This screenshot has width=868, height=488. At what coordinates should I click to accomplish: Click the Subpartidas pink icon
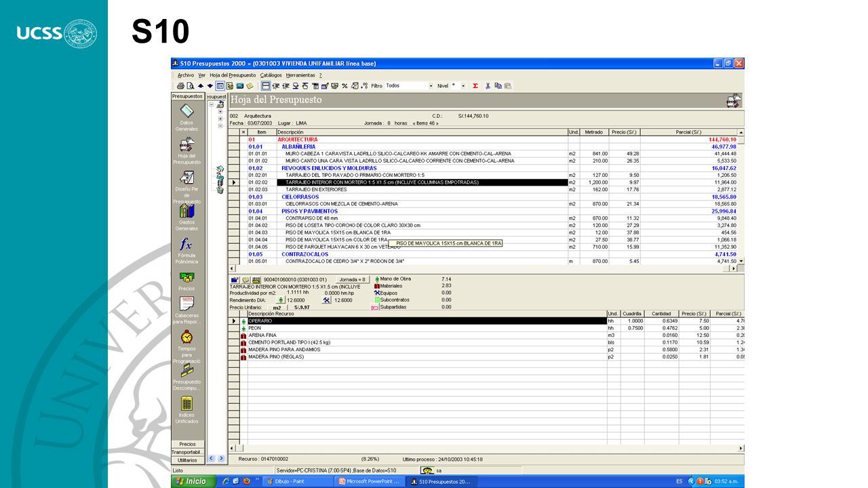click(375, 307)
